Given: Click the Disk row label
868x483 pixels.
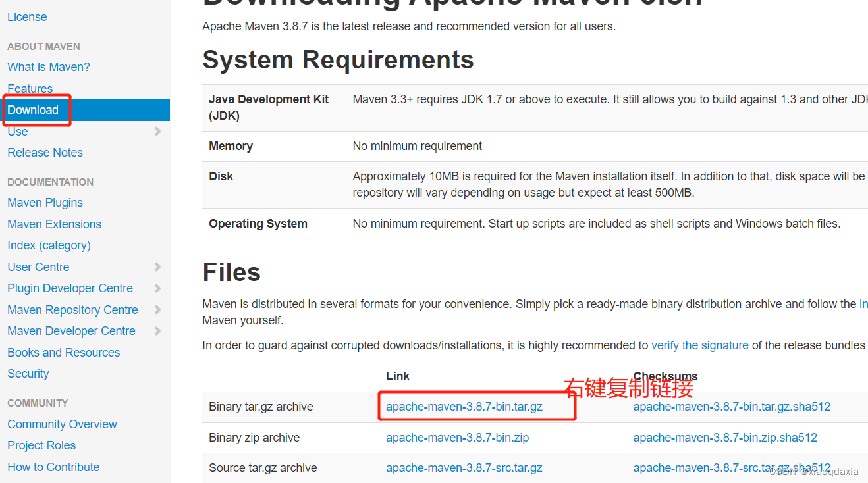Looking at the screenshot, I should [x=221, y=176].
